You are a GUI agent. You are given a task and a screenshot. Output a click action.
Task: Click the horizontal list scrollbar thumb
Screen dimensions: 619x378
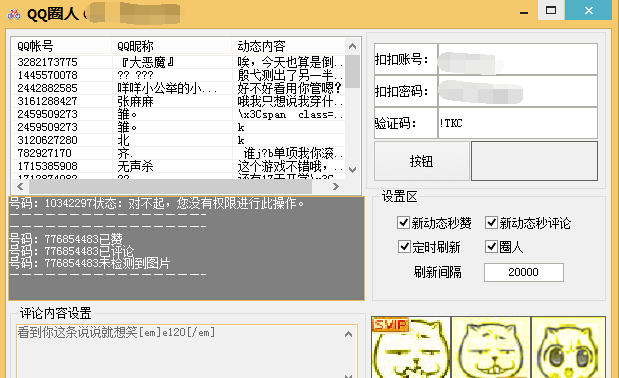pos(171,186)
